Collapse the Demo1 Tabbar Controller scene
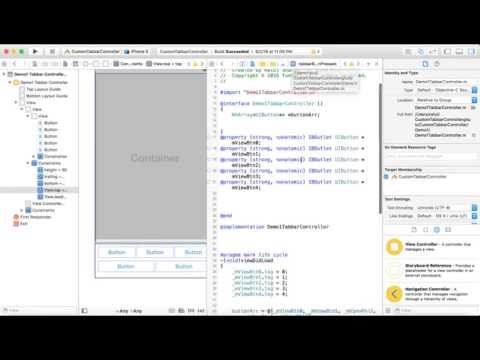480x360 pixels. click(4, 74)
